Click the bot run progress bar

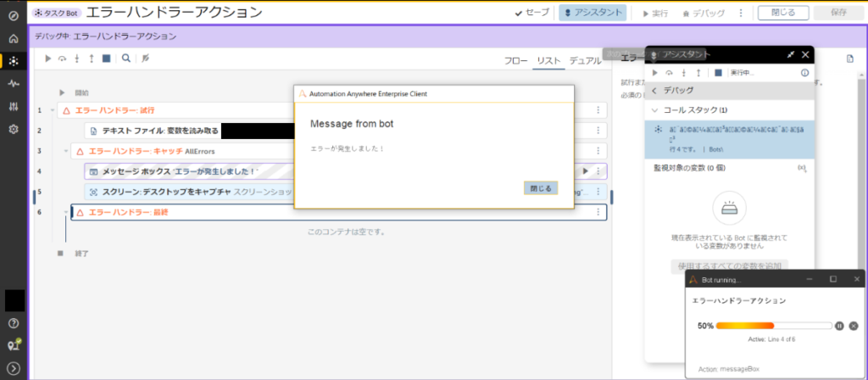773,326
